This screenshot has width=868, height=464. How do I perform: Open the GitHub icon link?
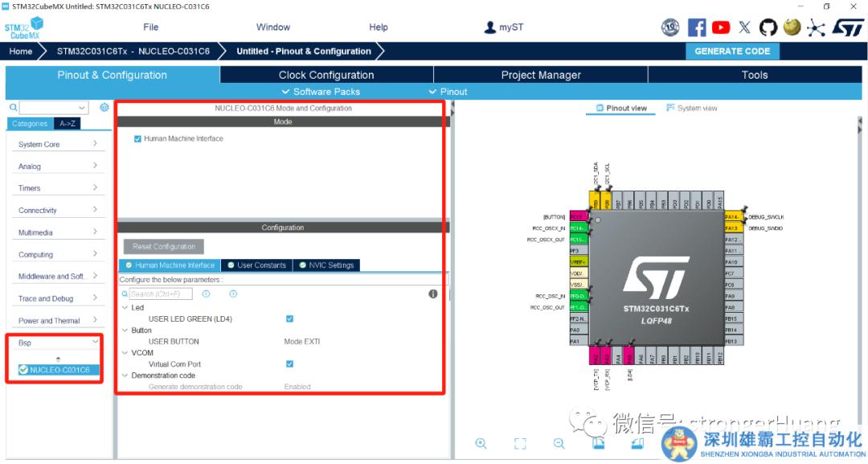coord(768,27)
